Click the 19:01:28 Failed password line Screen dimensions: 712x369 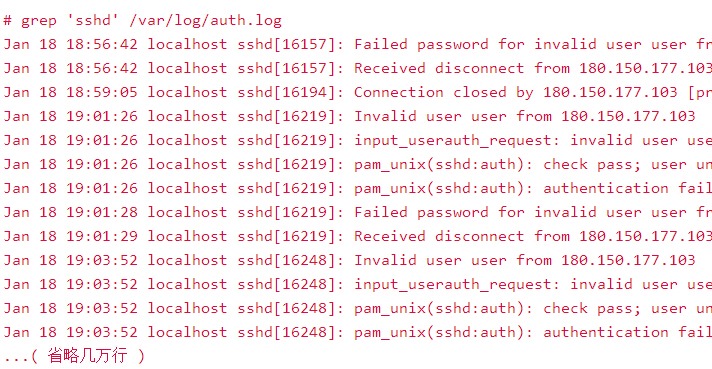pyautogui.click(x=358, y=213)
